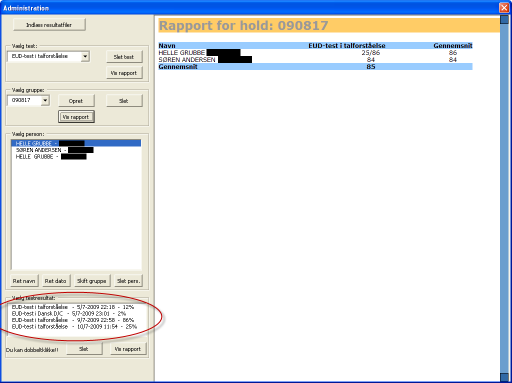Click the Slet pers. button
This screenshot has height=383, width=512.
[x=128, y=281]
